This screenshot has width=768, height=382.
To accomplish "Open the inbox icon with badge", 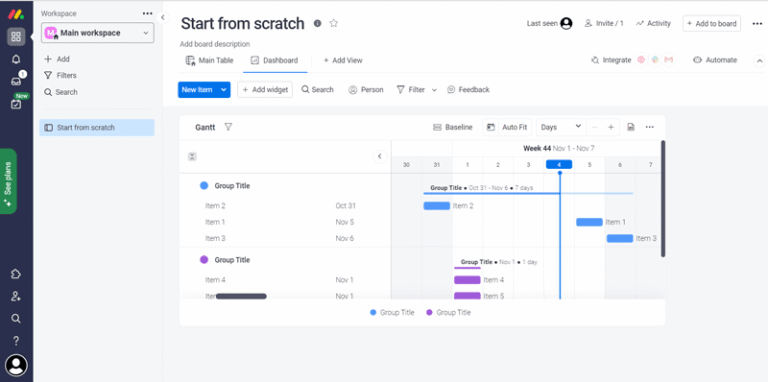I will 16,81.
